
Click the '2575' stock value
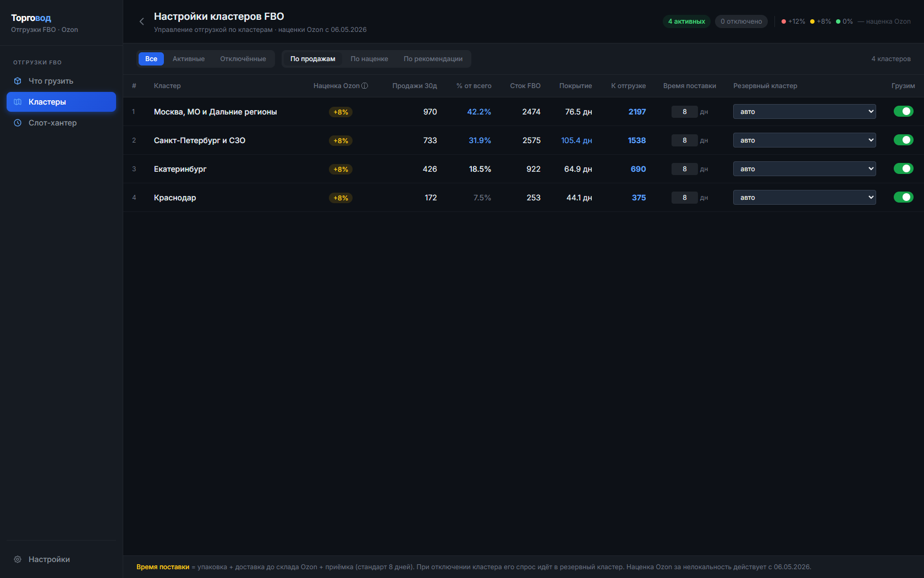[x=531, y=140]
